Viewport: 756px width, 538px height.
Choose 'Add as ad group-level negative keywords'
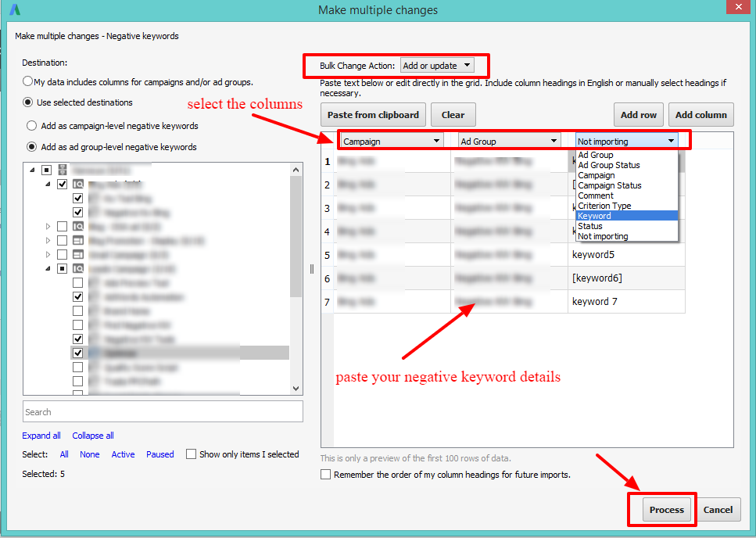click(32, 146)
